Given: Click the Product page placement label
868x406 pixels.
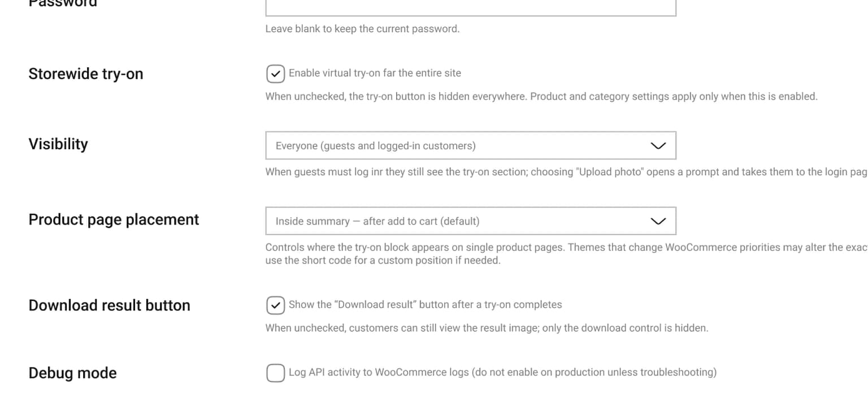Looking at the screenshot, I should pyautogui.click(x=114, y=219).
